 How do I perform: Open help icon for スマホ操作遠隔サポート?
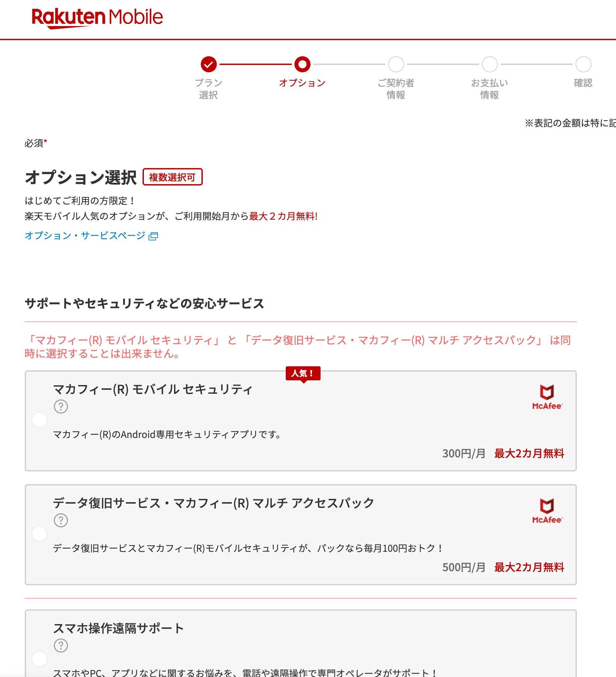tap(61, 646)
